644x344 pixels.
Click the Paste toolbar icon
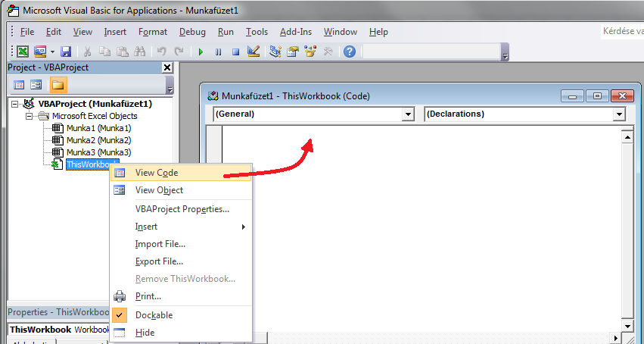(x=122, y=52)
